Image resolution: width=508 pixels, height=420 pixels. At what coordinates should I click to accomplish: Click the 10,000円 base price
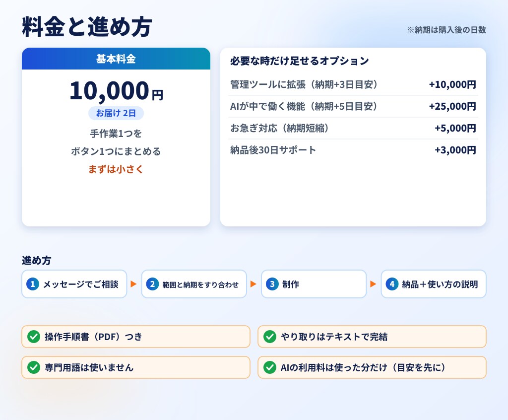116,91
